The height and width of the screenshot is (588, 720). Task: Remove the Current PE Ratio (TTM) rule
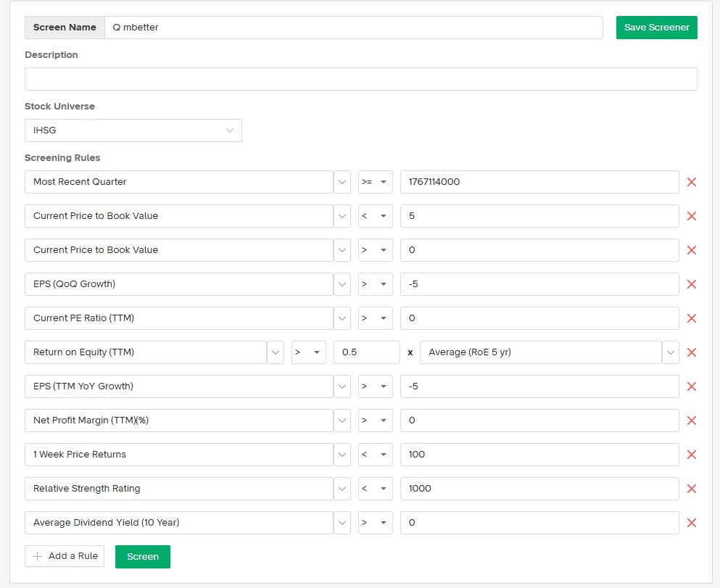click(691, 318)
